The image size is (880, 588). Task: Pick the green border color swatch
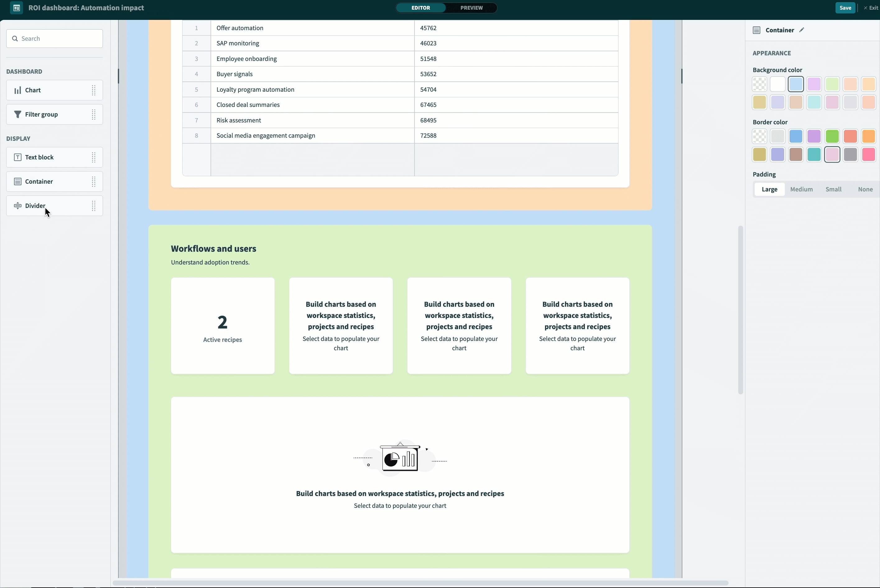click(832, 136)
